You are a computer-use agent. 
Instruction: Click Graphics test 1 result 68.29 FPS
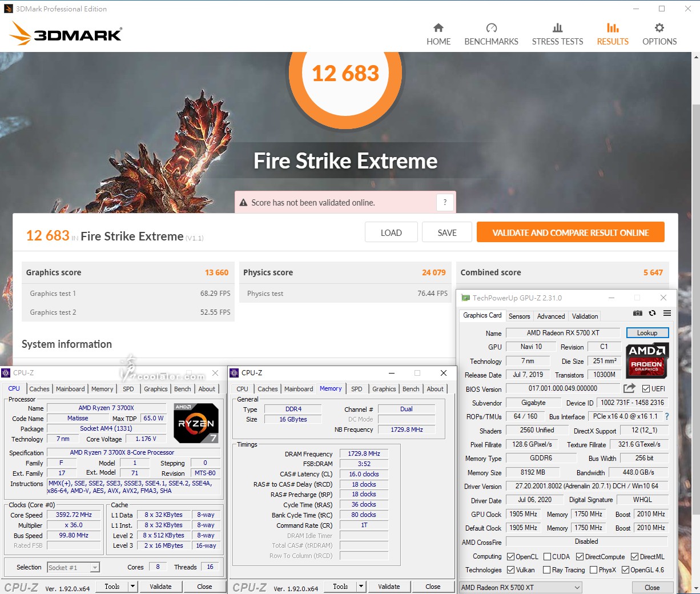click(x=215, y=293)
